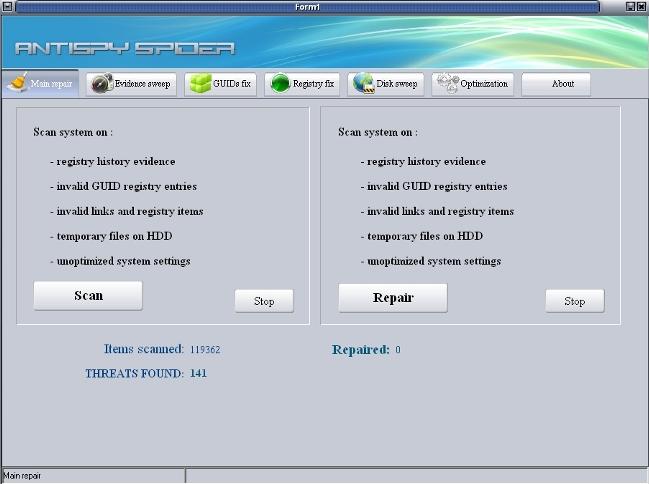Image resolution: width=649 pixels, height=484 pixels.
Task: Stop the scan using the left Stop button
Action: [x=264, y=301]
